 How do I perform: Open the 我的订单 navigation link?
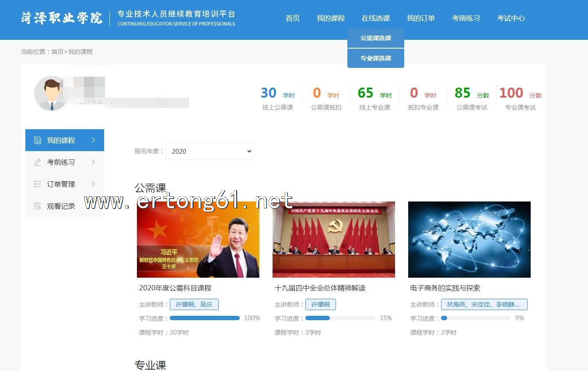(420, 18)
